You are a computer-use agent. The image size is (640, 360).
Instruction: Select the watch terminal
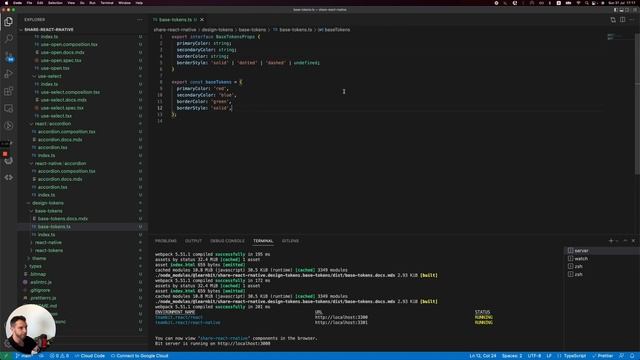click(602, 258)
